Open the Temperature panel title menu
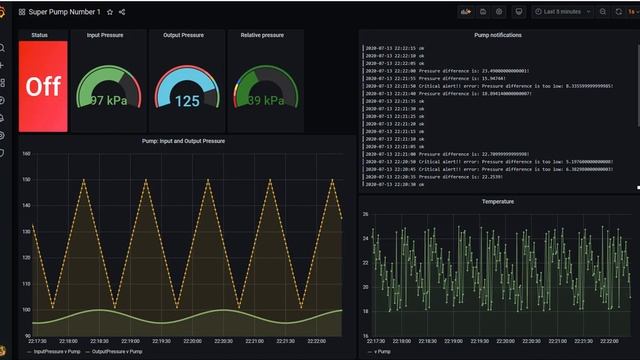The width and height of the screenshot is (640, 360). tap(498, 202)
